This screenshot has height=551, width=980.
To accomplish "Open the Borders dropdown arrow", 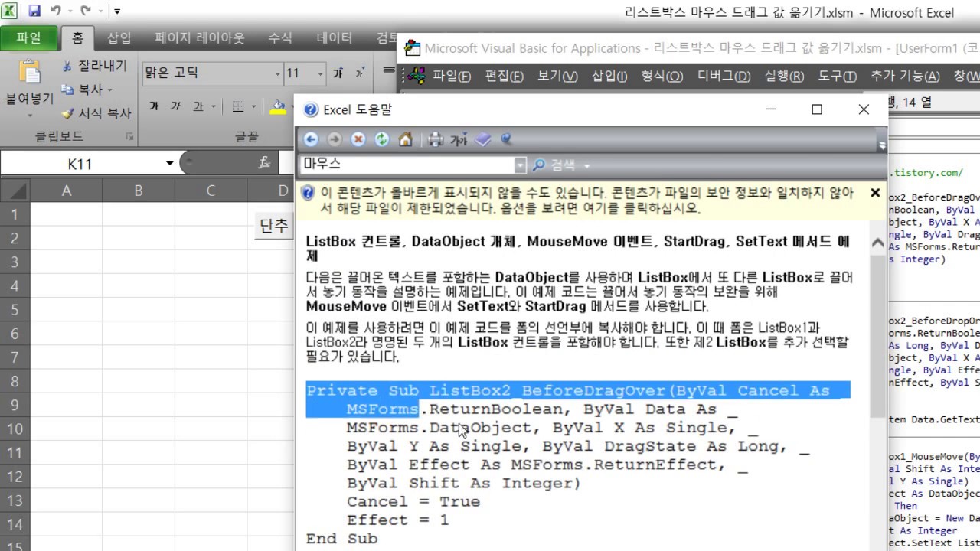I will point(254,107).
